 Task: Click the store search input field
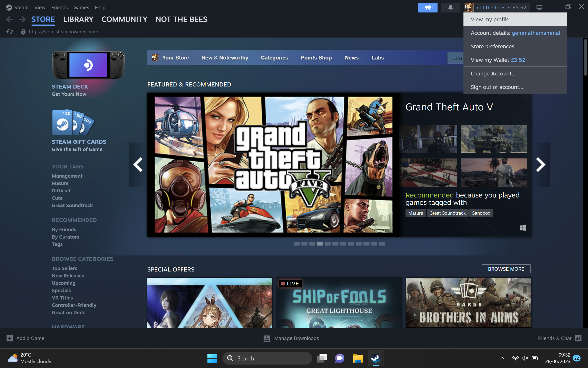(x=455, y=58)
